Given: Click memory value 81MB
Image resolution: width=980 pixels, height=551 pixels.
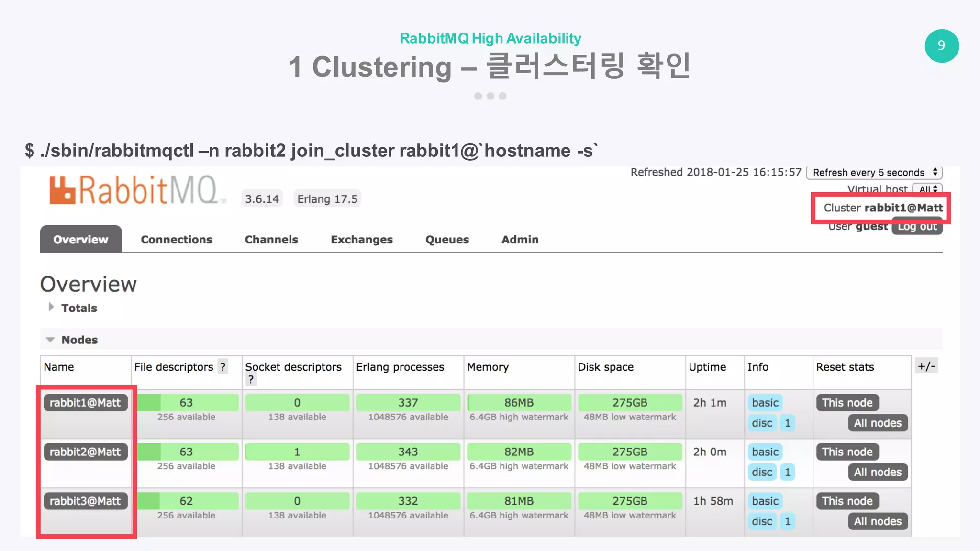Looking at the screenshot, I should pyautogui.click(x=519, y=501).
